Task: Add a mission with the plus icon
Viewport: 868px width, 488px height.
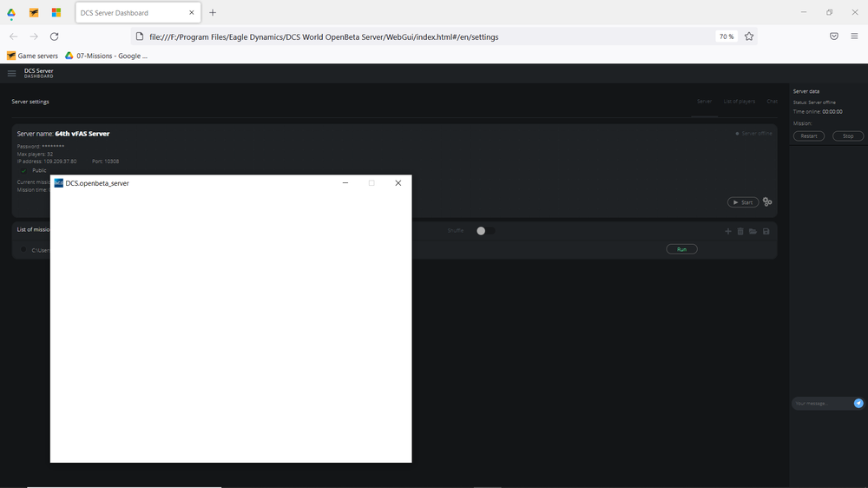Action: point(728,231)
